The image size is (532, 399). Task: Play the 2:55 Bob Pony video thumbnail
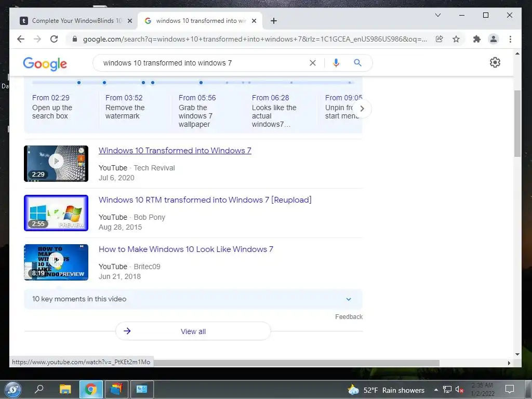[x=56, y=213]
